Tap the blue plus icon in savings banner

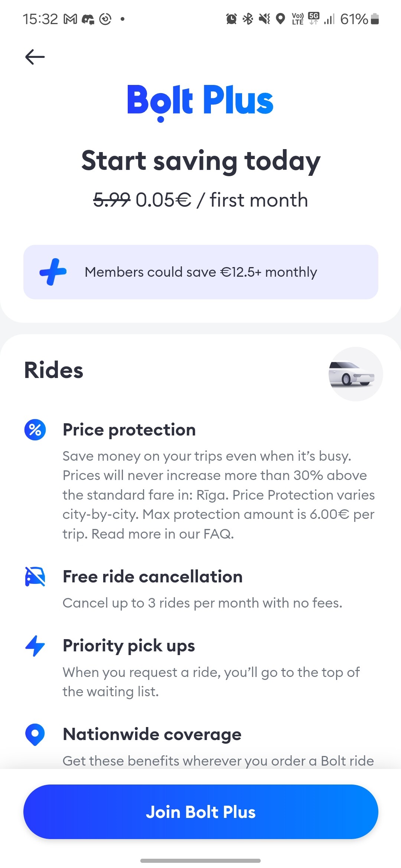click(x=53, y=272)
